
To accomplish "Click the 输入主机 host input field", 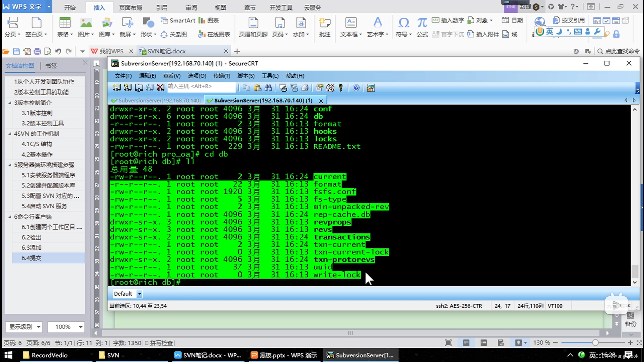I will [201, 86].
